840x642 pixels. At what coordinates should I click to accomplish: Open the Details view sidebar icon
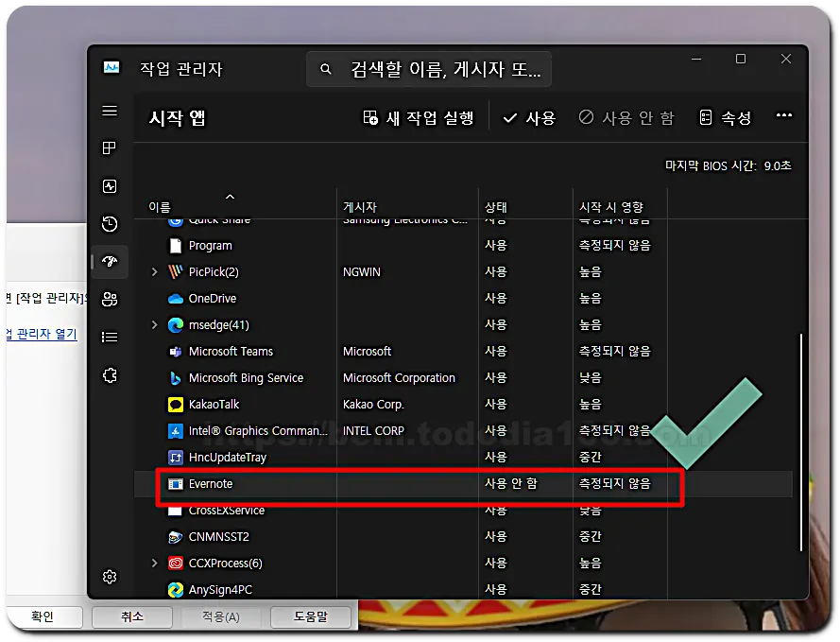click(110, 338)
